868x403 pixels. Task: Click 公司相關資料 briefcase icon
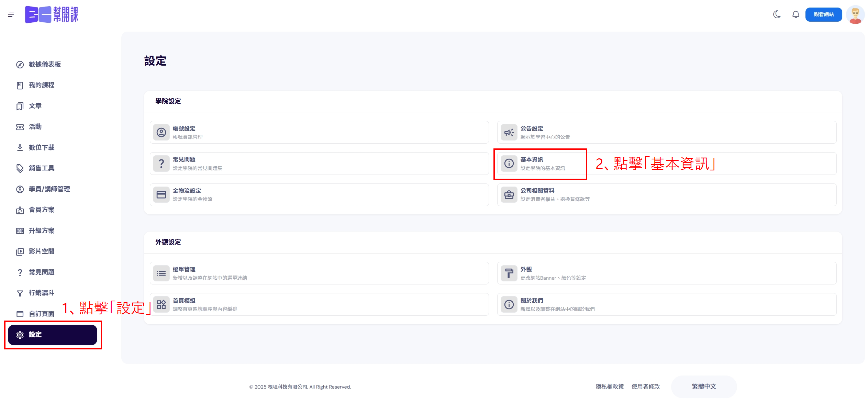pos(509,195)
